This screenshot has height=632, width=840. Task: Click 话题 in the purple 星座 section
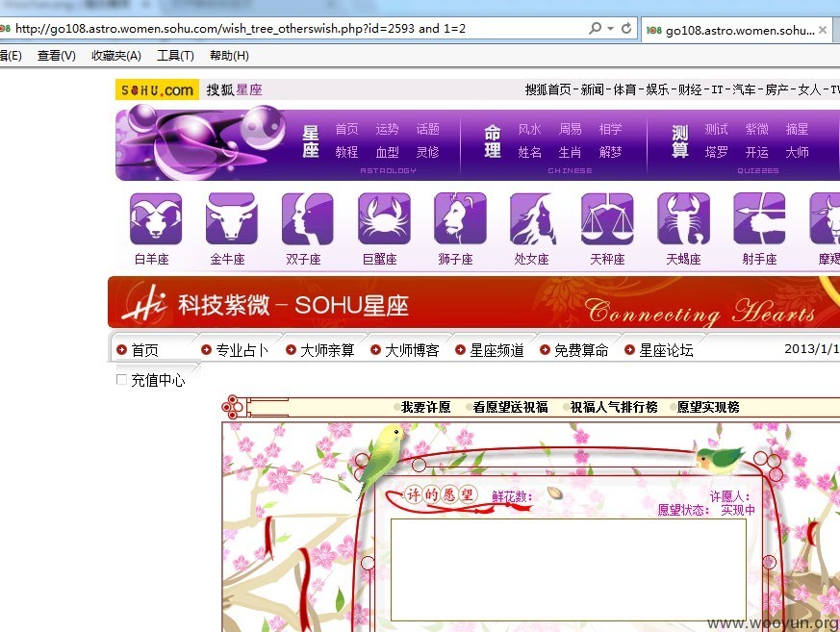pyautogui.click(x=427, y=129)
